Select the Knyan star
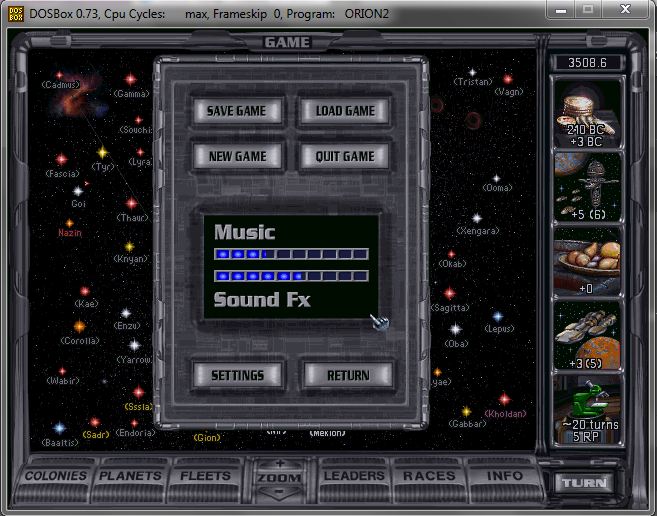 click(x=130, y=246)
